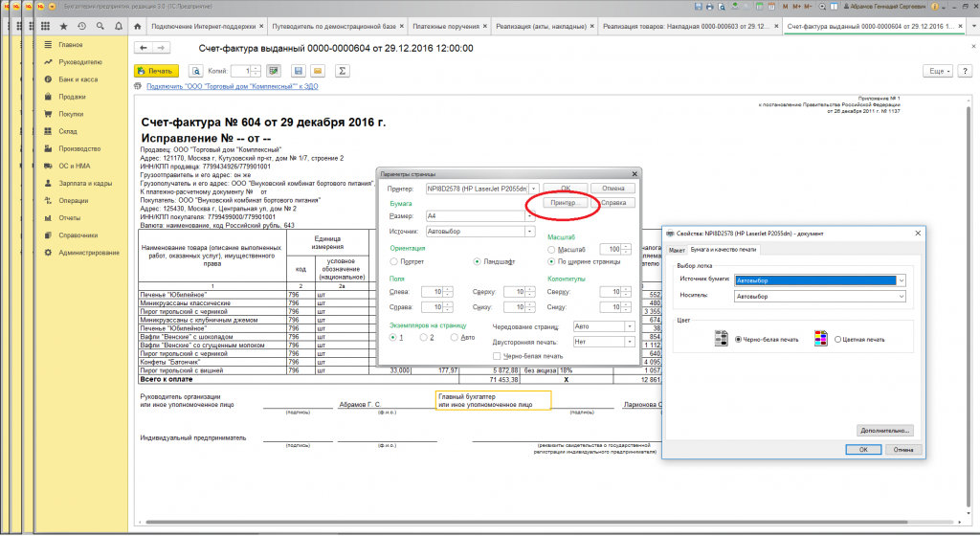
Task: Select 1 copy per page
Action: pos(392,337)
